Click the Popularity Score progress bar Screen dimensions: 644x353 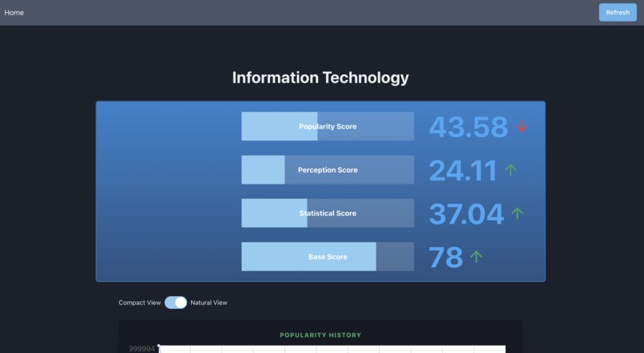[328, 126]
